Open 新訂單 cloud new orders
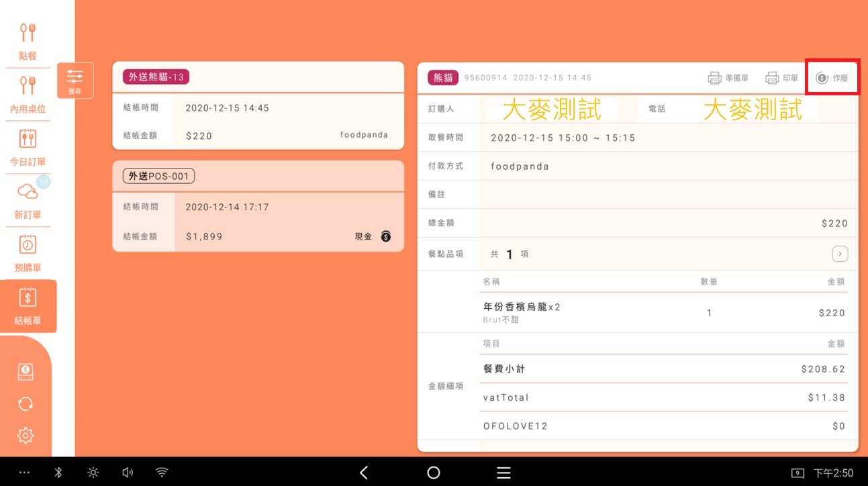This screenshot has width=868, height=486. [x=28, y=199]
